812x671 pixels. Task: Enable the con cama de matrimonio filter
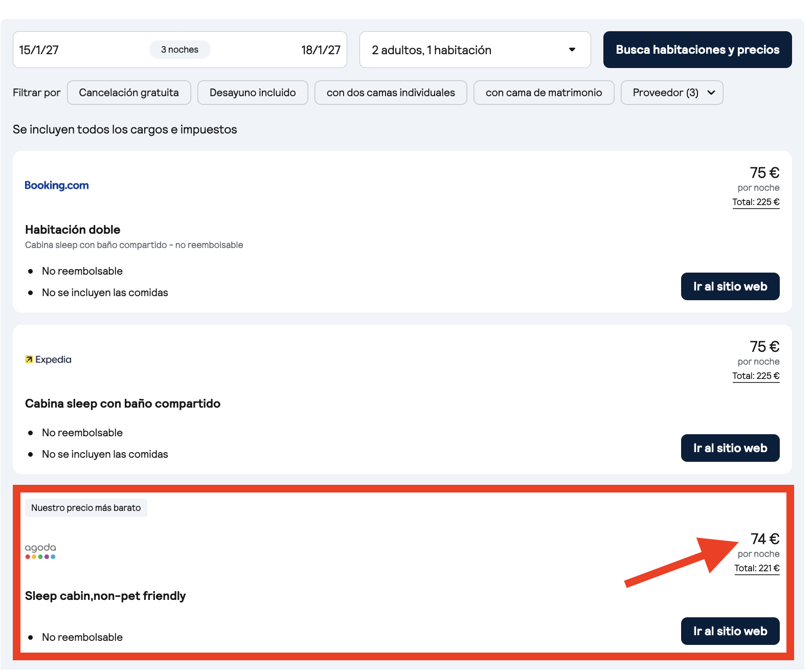(544, 93)
